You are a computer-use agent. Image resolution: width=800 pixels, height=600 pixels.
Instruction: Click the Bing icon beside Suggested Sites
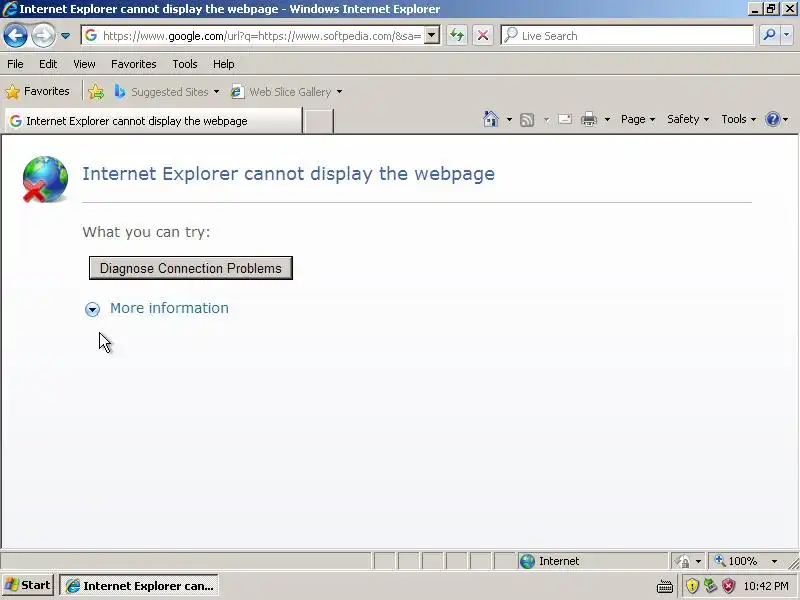pos(120,91)
